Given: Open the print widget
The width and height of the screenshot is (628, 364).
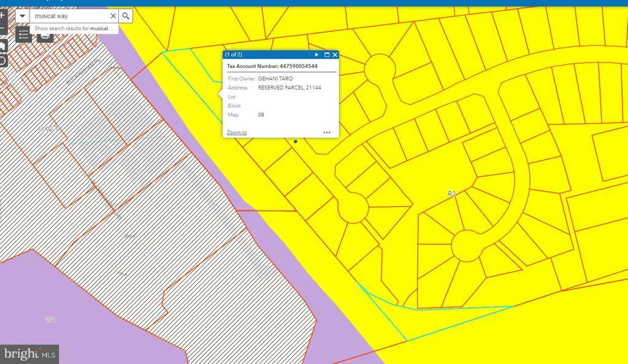Looking at the screenshot, I should coord(44,36).
